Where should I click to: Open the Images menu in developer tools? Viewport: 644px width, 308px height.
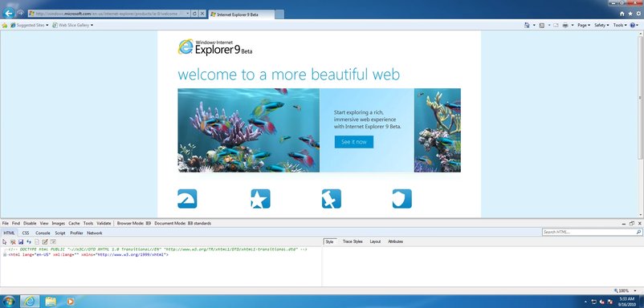59,224
